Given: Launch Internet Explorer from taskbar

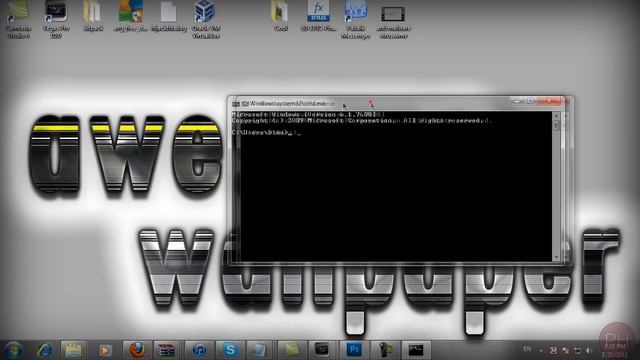Looking at the screenshot, I should pyautogui.click(x=44, y=350).
